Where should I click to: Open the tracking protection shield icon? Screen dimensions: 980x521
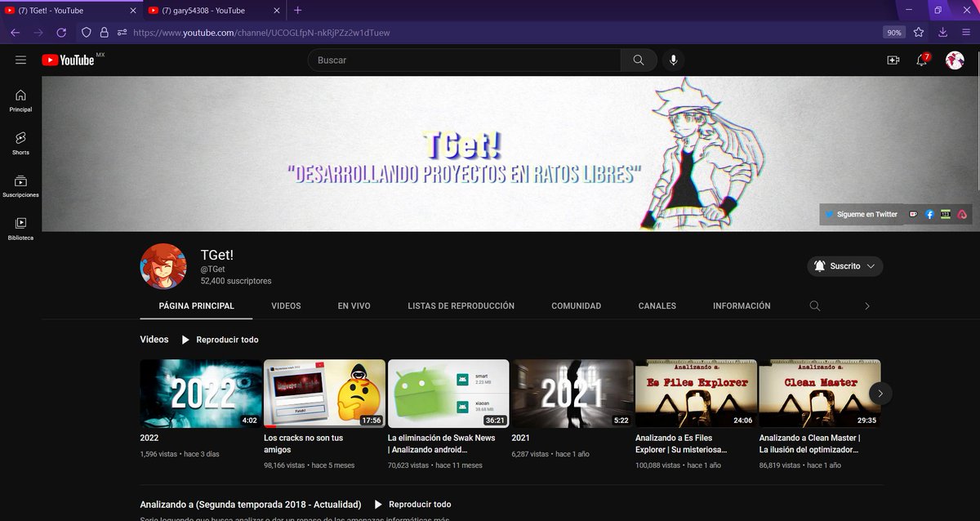click(86, 33)
